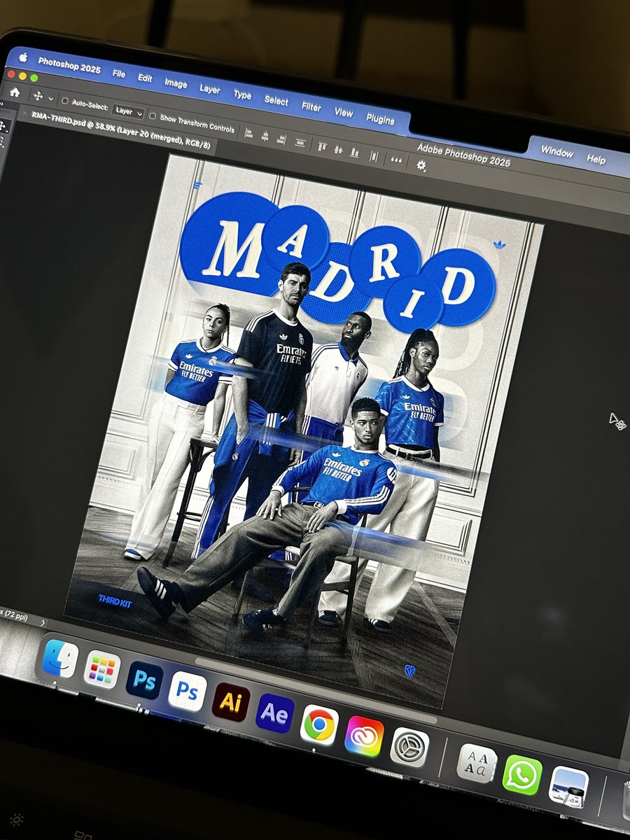Open Font Book from the Dock
Viewport: 630px width, 840px height.
(x=477, y=763)
